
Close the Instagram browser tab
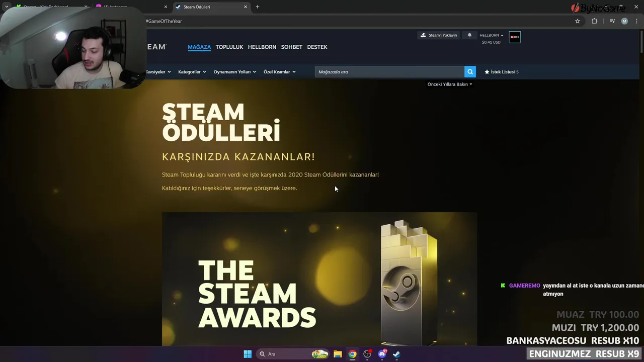[x=166, y=7]
